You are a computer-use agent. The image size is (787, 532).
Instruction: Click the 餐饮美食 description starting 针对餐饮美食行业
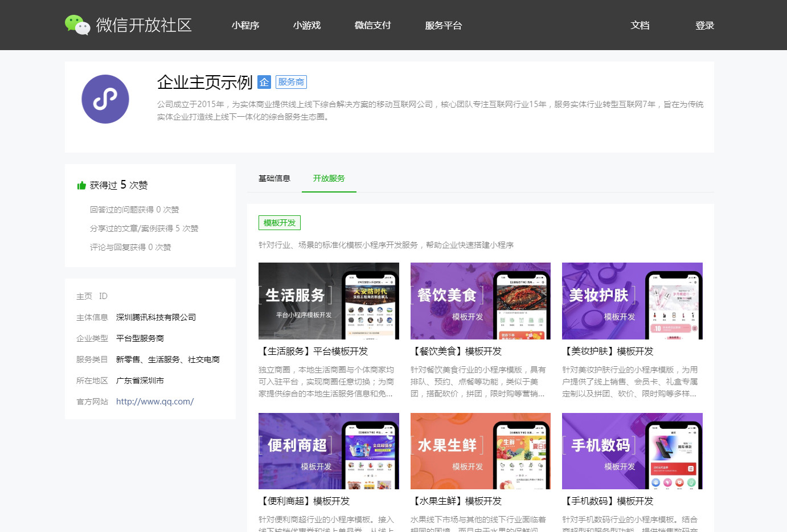tap(478, 382)
